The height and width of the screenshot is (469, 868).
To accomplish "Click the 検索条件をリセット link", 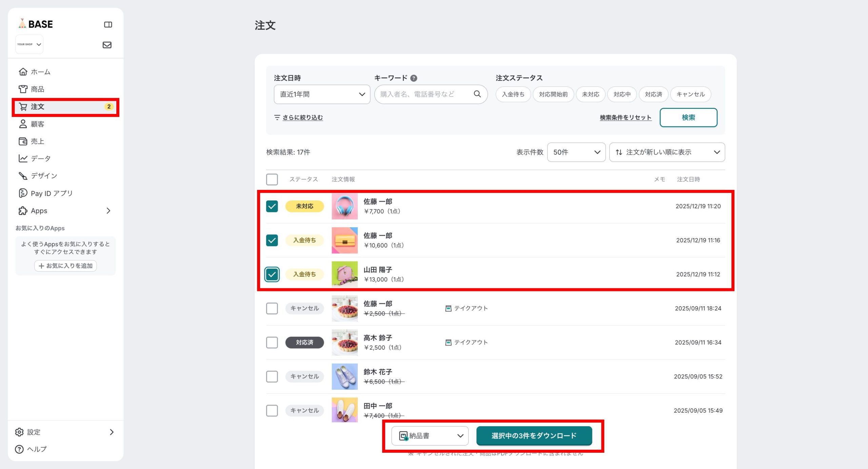I will click(625, 117).
